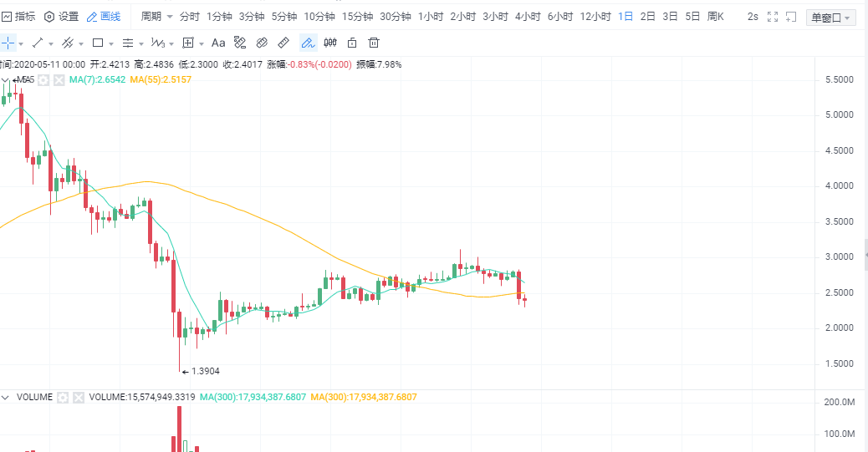868x452 pixels.
Task: Click the pencil-and-ruler drawing tool
Action: tap(240, 43)
